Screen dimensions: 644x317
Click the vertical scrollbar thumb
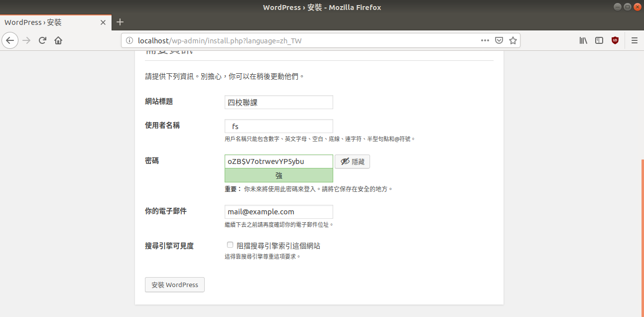point(643,238)
